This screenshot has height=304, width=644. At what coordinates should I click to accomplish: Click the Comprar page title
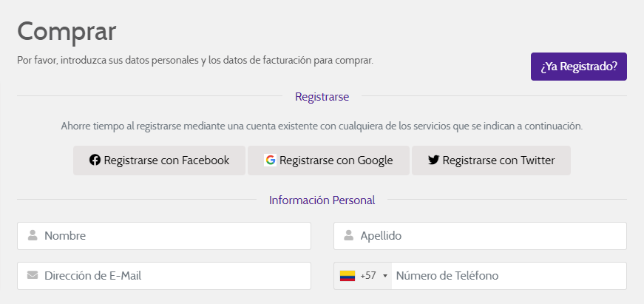click(x=67, y=31)
